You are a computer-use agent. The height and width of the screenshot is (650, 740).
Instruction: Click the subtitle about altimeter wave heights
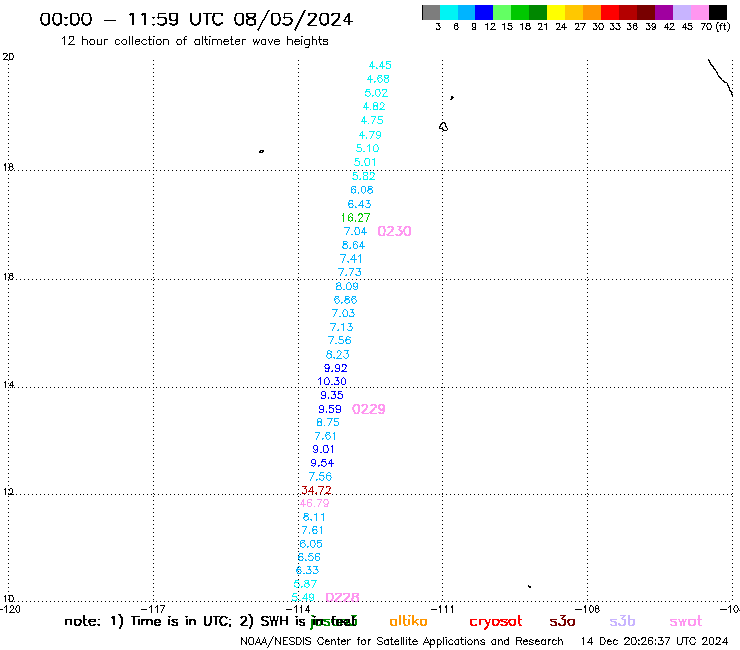(x=194, y=41)
